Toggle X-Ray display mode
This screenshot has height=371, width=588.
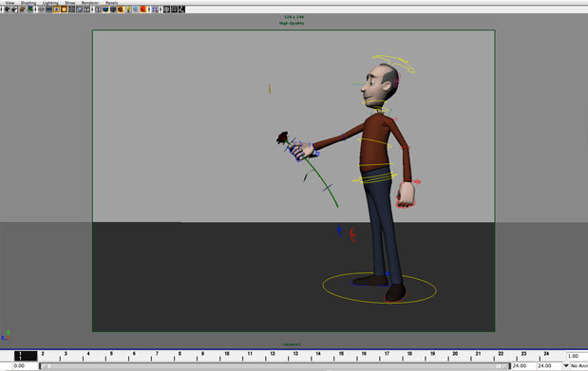166,9
